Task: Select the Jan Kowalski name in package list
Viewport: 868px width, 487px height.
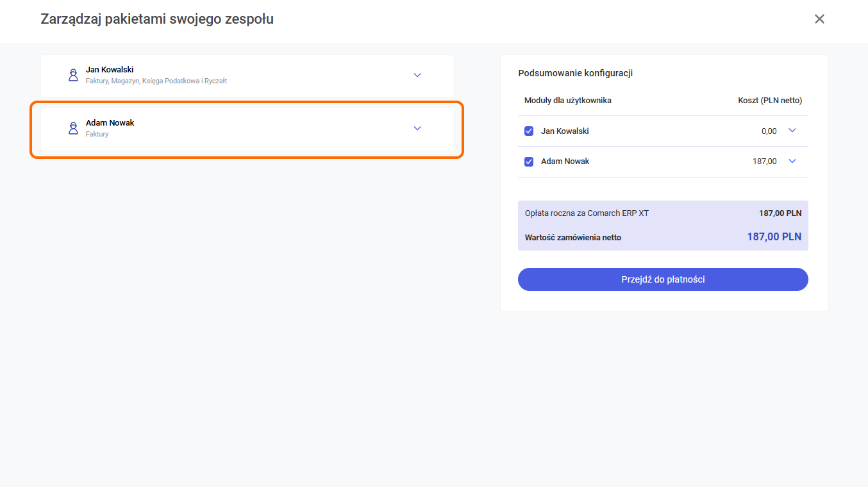Action: click(110, 69)
